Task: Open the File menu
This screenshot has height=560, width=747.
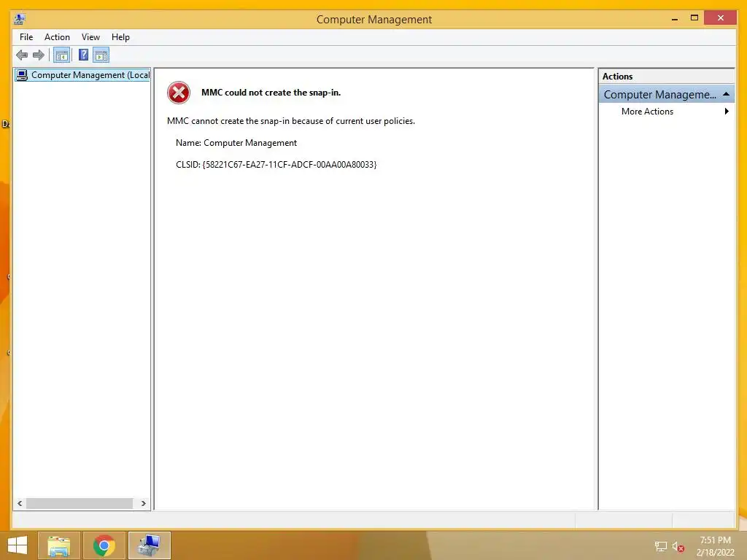Action: (26, 37)
